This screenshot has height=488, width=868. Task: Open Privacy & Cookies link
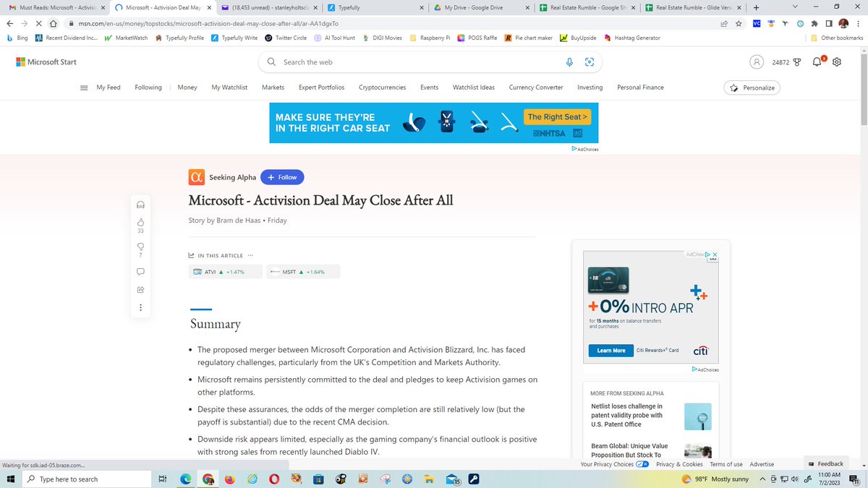(679, 464)
